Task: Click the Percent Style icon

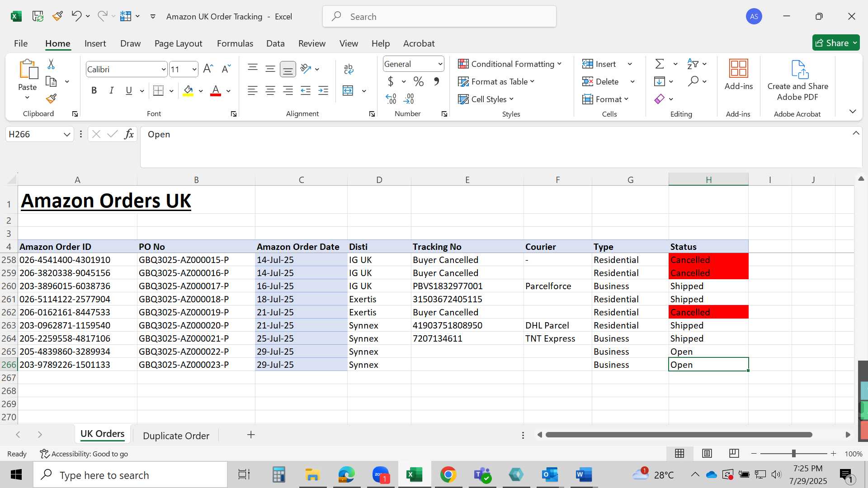Action: tap(419, 82)
